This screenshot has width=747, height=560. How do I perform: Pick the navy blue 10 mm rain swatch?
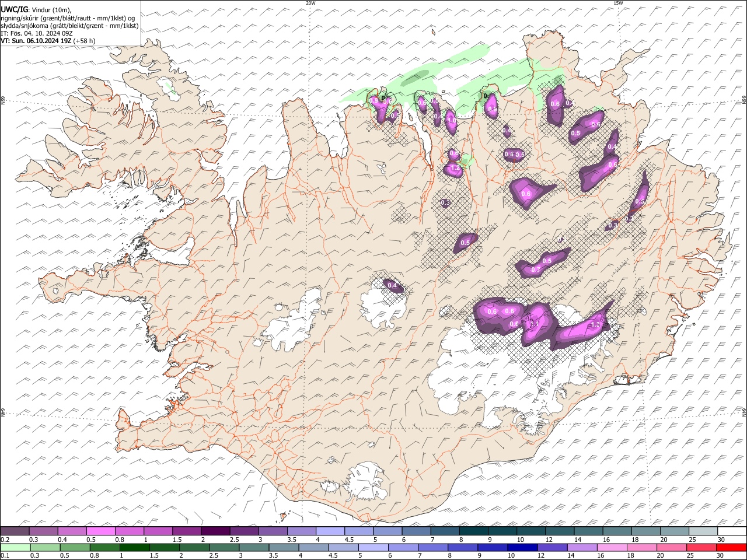(x=522, y=547)
